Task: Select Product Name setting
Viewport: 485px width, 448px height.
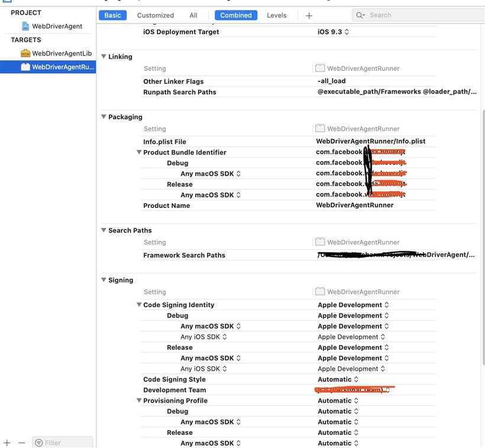Action: click(166, 206)
